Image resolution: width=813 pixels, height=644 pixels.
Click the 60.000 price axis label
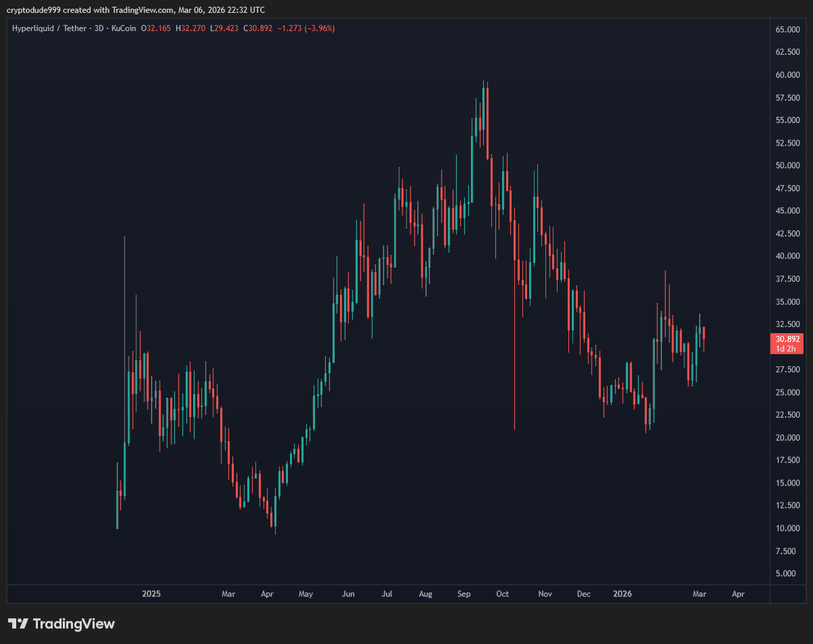pos(789,74)
